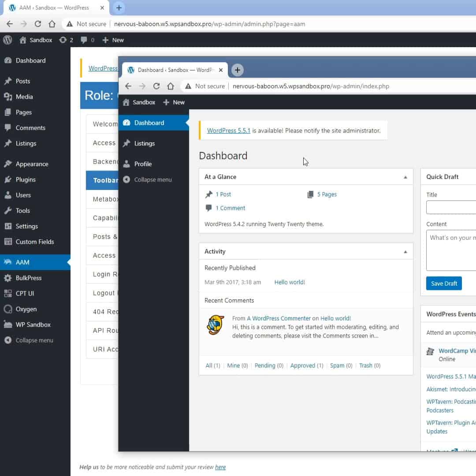Close the Dashboard Sandbox browser tab
The width and height of the screenshot is (476, 476).
pyautogui.click(x=221, y=70)
